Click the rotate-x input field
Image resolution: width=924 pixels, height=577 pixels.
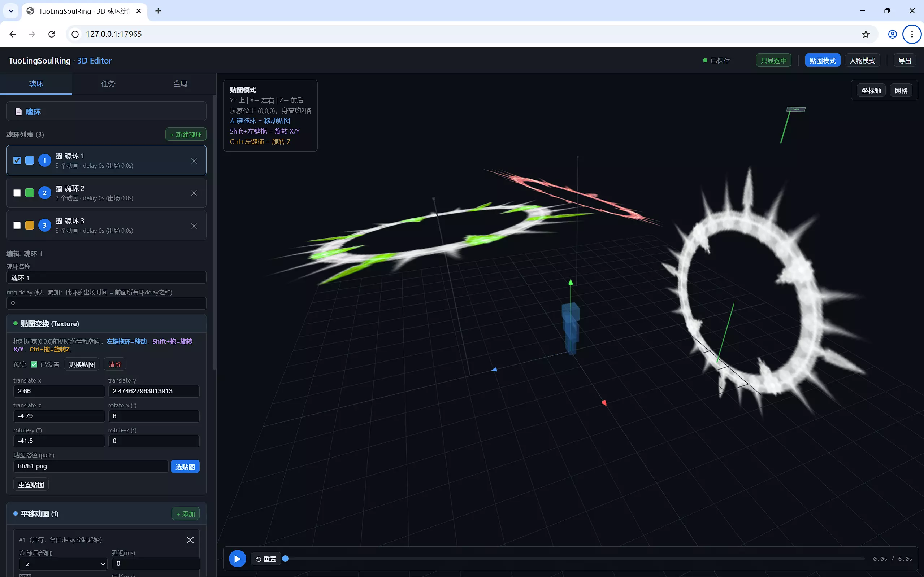pos(154,416)
